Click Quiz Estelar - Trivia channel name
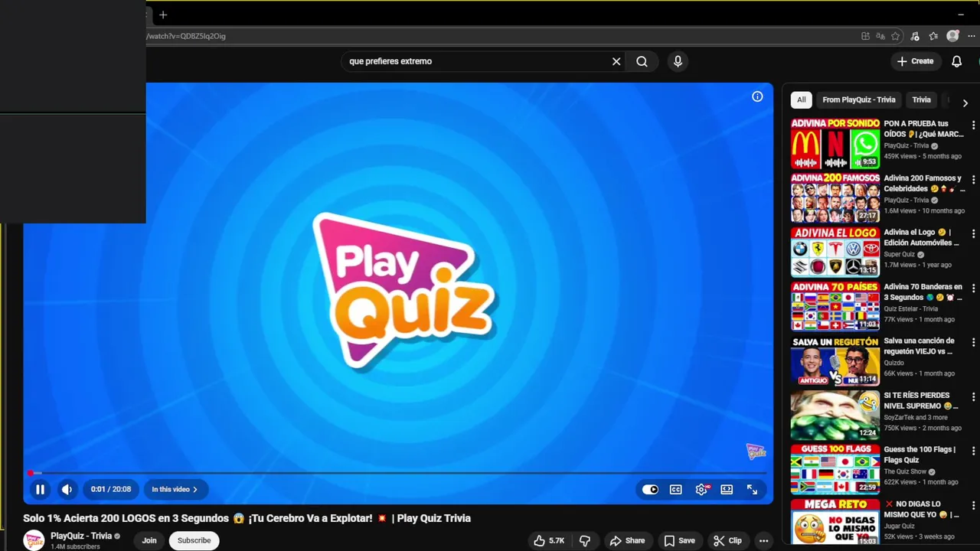Screen dimensions: 980x551 click(x=910, y=309)
